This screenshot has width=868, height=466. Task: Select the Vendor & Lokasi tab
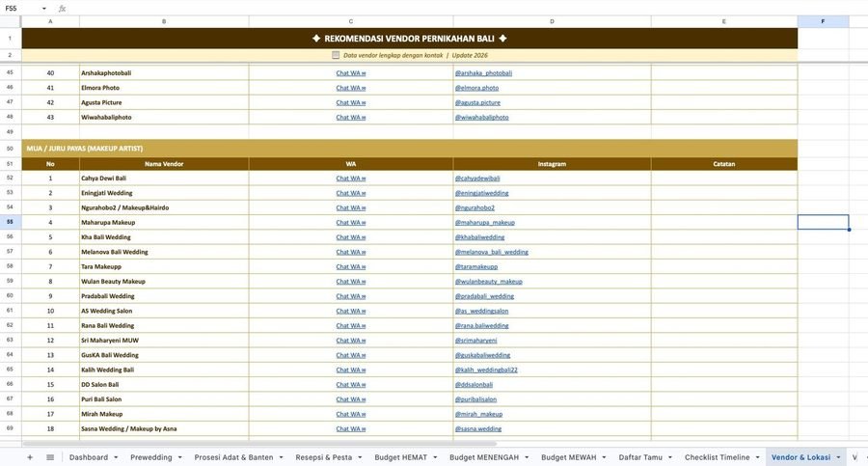[x=800, y=457]
